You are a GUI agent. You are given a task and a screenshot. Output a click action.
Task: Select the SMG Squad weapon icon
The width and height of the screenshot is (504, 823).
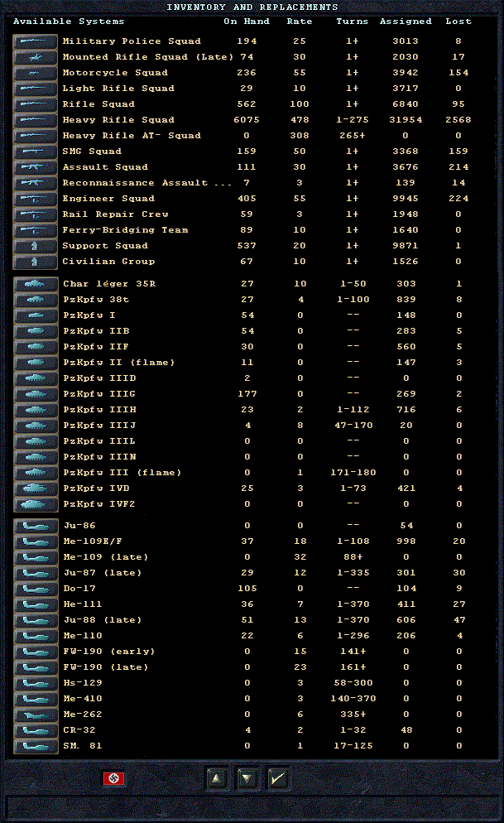tap(35, 152)
